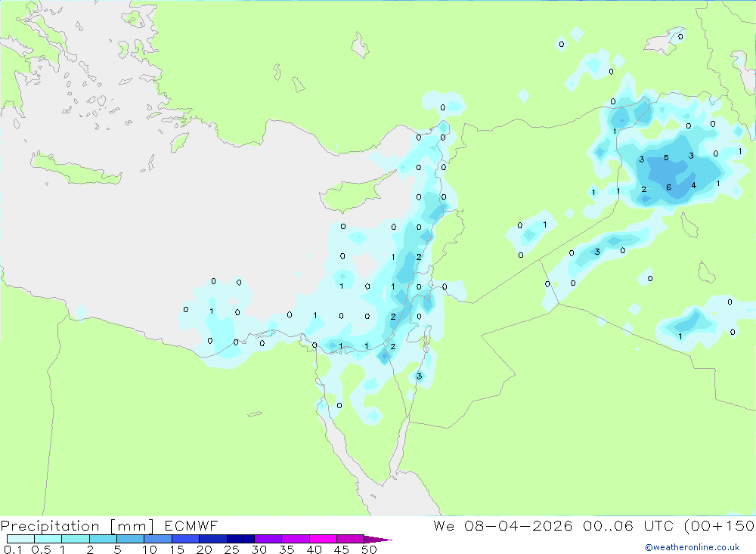Click the '5' precipitation value on map
The height and width of the screenshot is (554, 756).
pyautogui.click(x=666, y=158)
